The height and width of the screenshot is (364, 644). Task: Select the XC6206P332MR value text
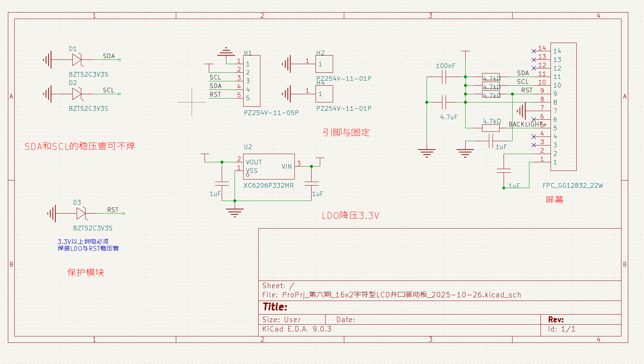tap(269, 186)
